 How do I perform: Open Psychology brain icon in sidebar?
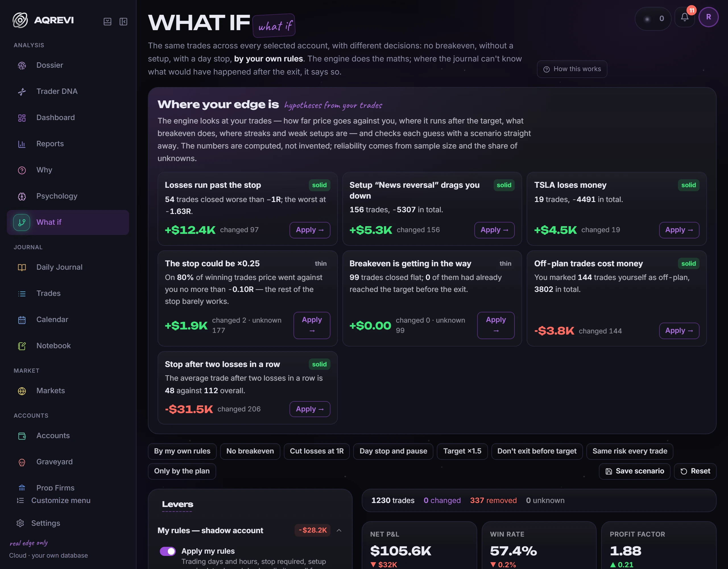coord(22,197)
